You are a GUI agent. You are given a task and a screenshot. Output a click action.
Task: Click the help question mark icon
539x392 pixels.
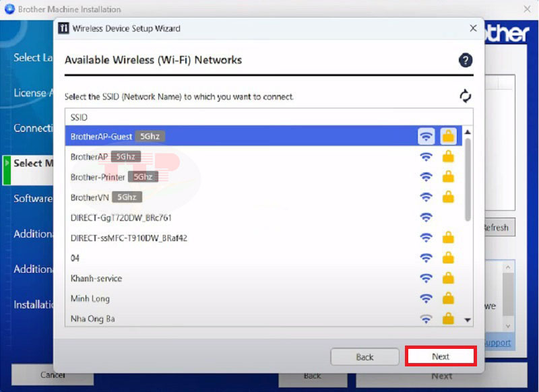(466, 61)
